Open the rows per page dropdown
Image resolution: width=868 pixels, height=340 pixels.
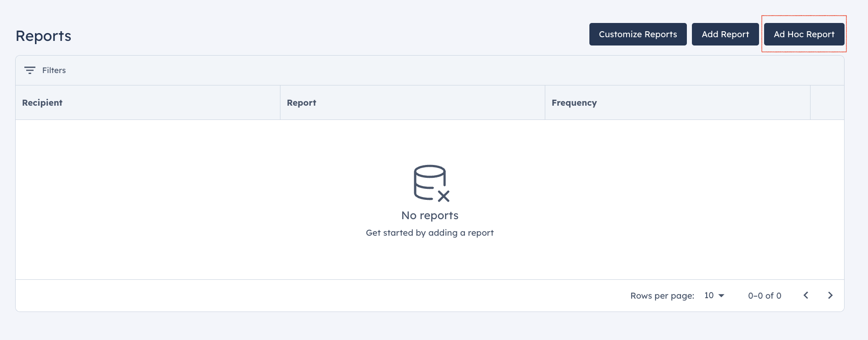[x=714, y=295]
